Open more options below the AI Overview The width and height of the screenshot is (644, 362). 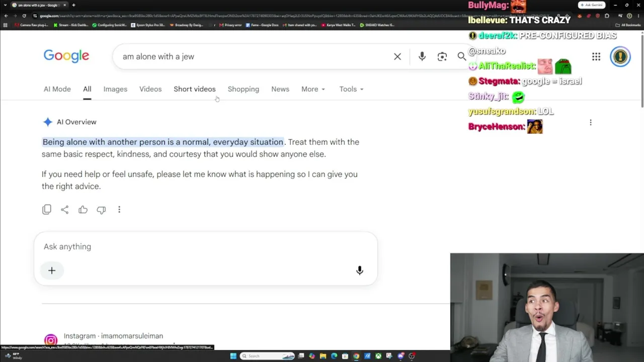click(119, 210)
